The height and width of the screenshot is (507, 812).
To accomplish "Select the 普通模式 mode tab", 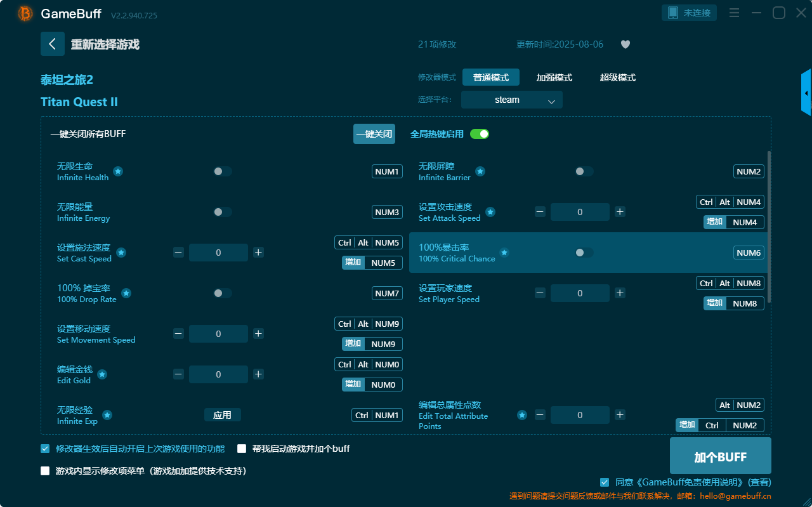I will (x=491, y=77).
